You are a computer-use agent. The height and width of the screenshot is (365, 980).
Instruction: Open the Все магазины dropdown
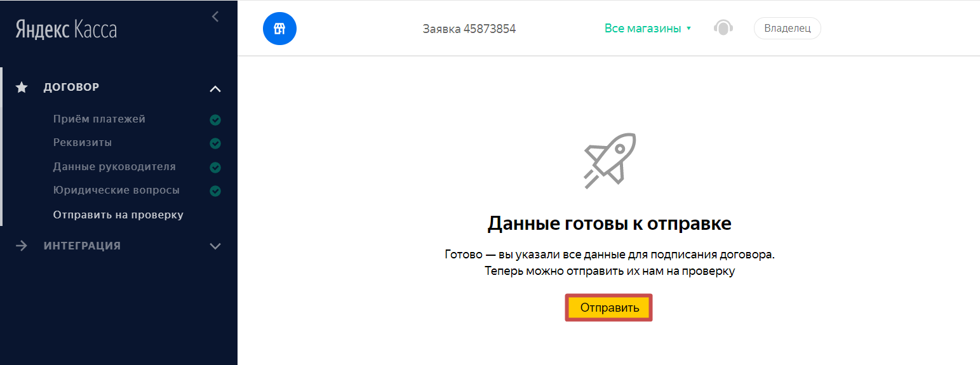click(x=648, y=29)
